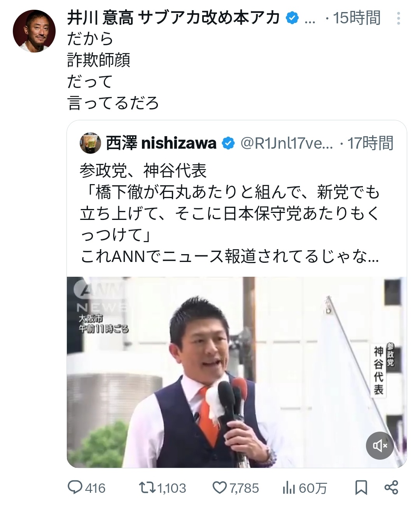This screenshot has height=506, width=420.
Task: Open the main post text だから 詐欺師顔
Action: [113, 71]
